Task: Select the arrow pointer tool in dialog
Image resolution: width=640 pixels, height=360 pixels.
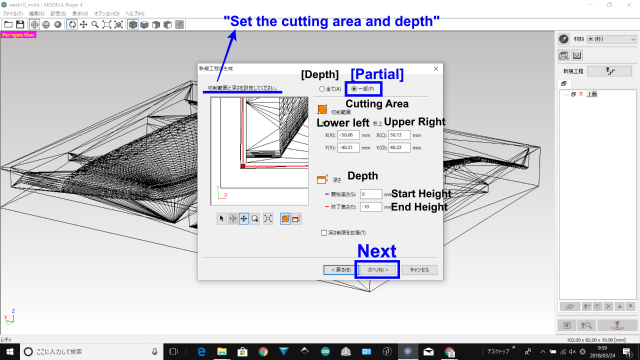Action: click(x=222, y=219)
